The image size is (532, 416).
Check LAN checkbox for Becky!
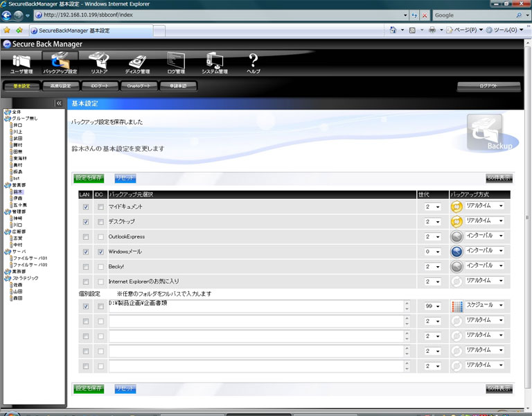point(86,266)
